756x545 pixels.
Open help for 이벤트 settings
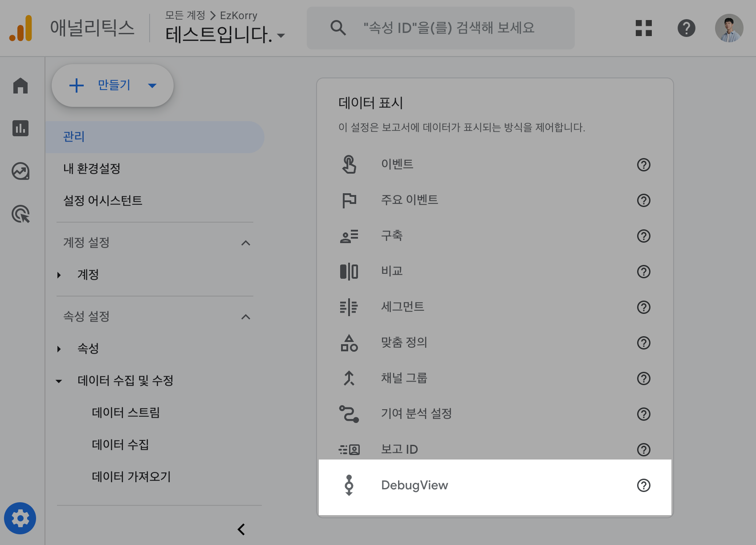pyautogui.click(x=644, y=165)
